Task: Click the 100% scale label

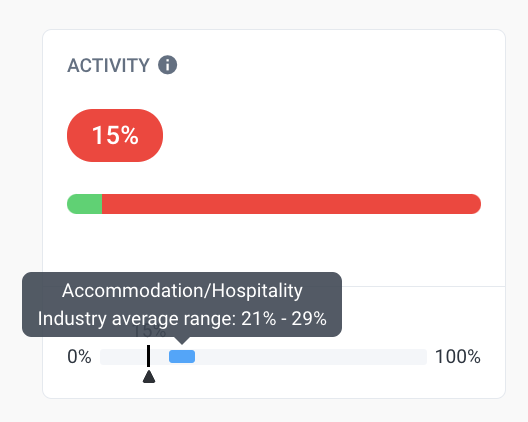Action: (458, 357)
